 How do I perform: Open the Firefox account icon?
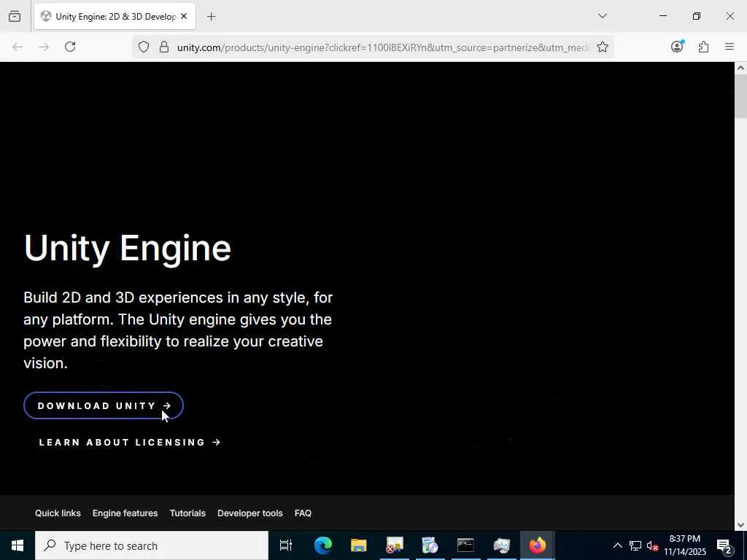coord(677,46)
